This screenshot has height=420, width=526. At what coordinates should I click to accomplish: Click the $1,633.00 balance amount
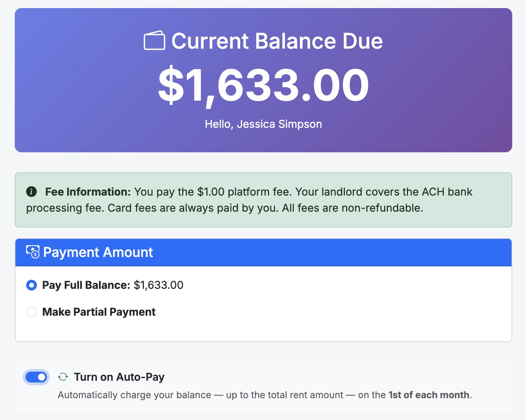pos(263,85)
